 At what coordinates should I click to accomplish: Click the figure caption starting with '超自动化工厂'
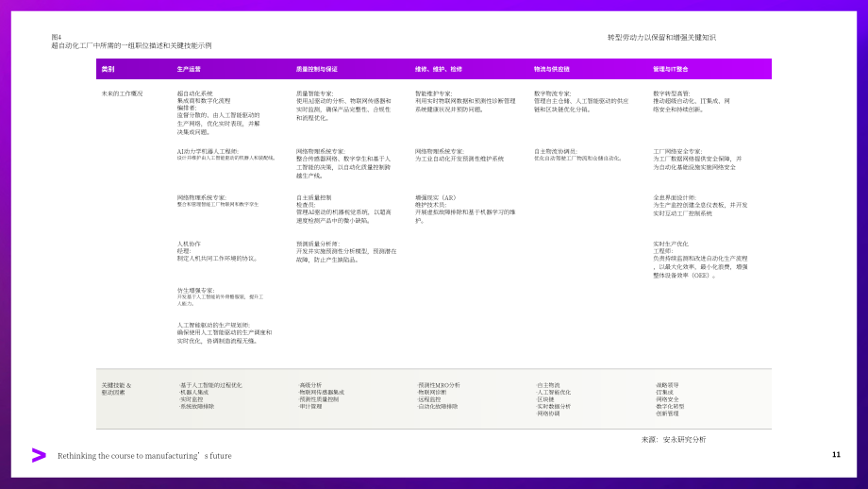coord(131,46)
